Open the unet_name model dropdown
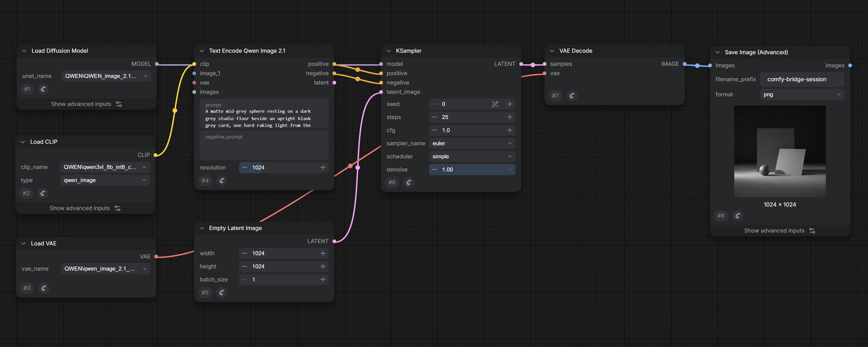868x347 pixels. click(106, 76)
